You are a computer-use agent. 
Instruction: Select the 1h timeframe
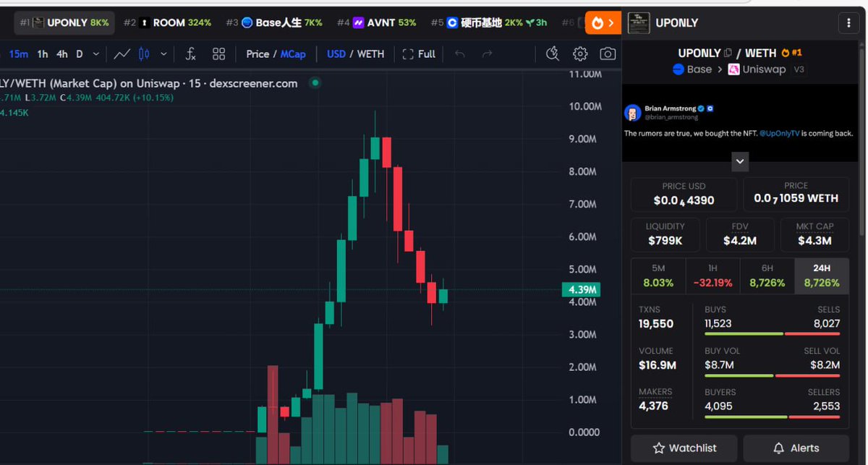(x=43, y=54)
